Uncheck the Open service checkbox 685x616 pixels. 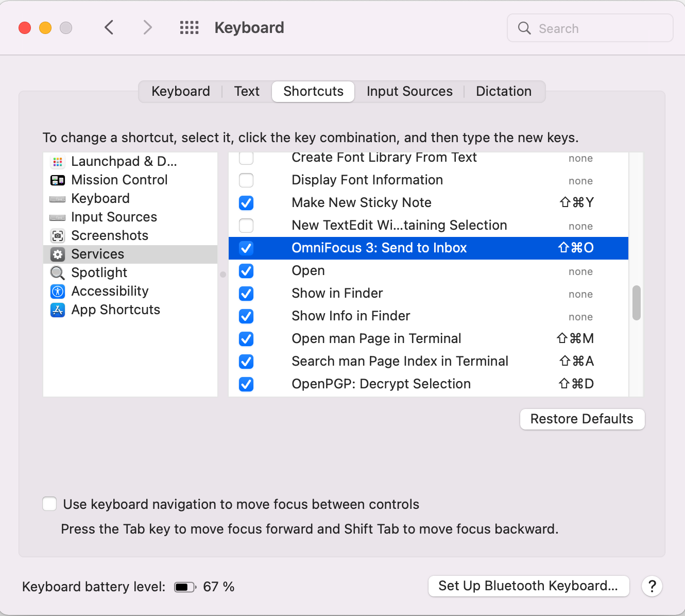click(246, 271)
